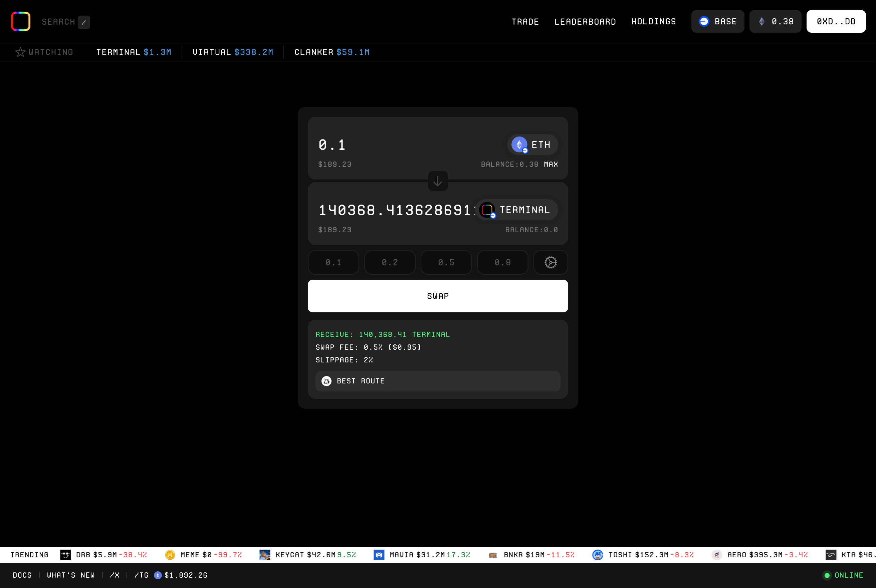Open MAVIA $31.2M trending entry
The width and height of the screenshot is (876, 588).
pyautogui.click(x=422, y=555)
